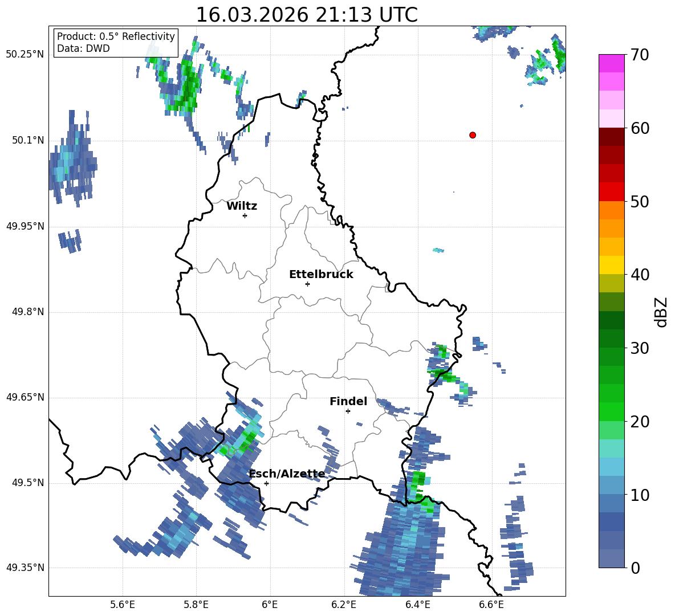
Task: Click the dBZ colorbar axis label
Action: pos(662,312)
